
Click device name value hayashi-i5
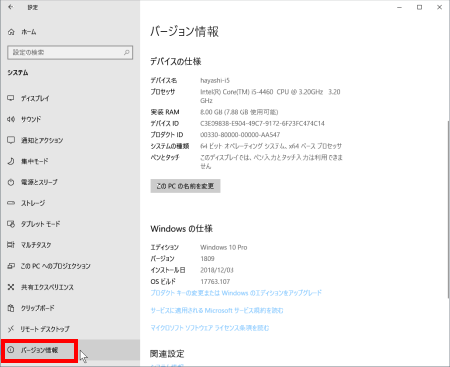(215, 80)
